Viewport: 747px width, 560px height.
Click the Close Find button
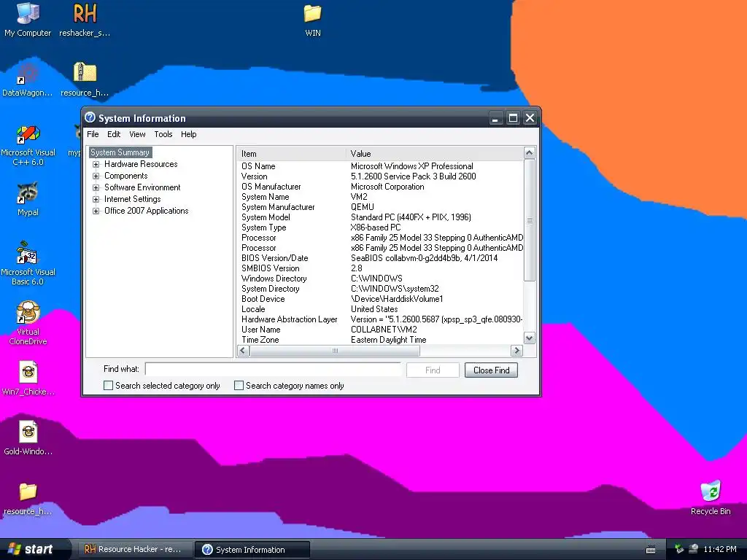coord(491,370)
